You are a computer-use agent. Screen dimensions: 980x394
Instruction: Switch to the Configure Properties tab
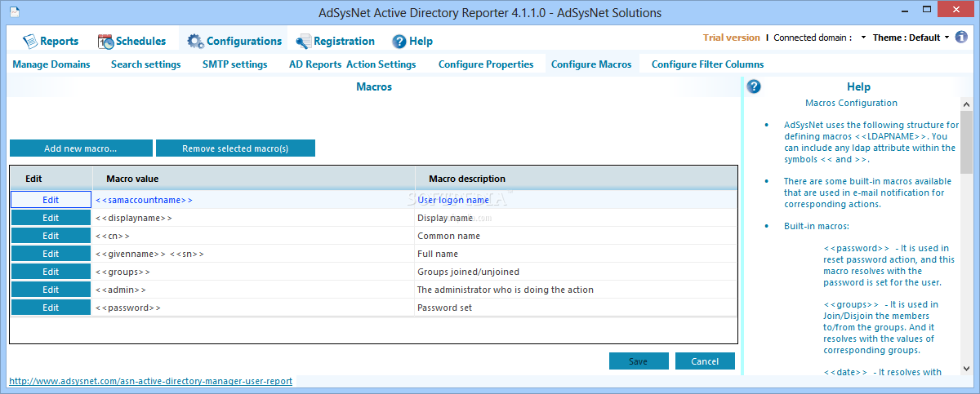(x=486, y=64)
